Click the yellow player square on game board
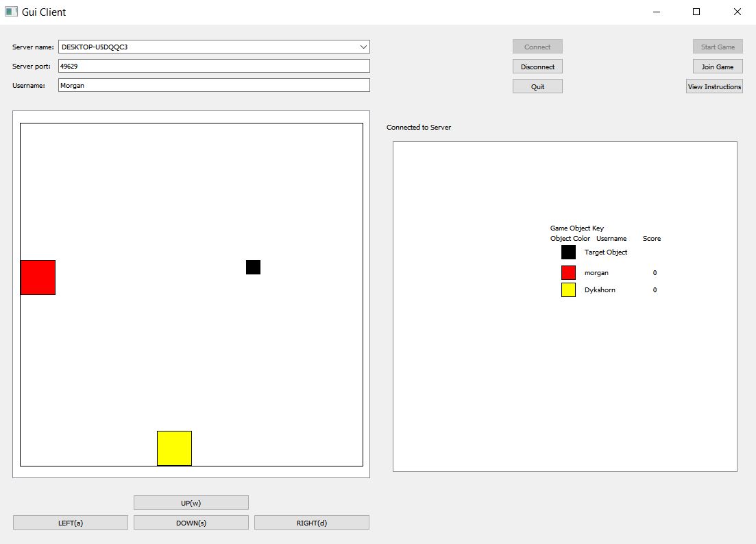The image size is (756, 544). pos(174,448)
